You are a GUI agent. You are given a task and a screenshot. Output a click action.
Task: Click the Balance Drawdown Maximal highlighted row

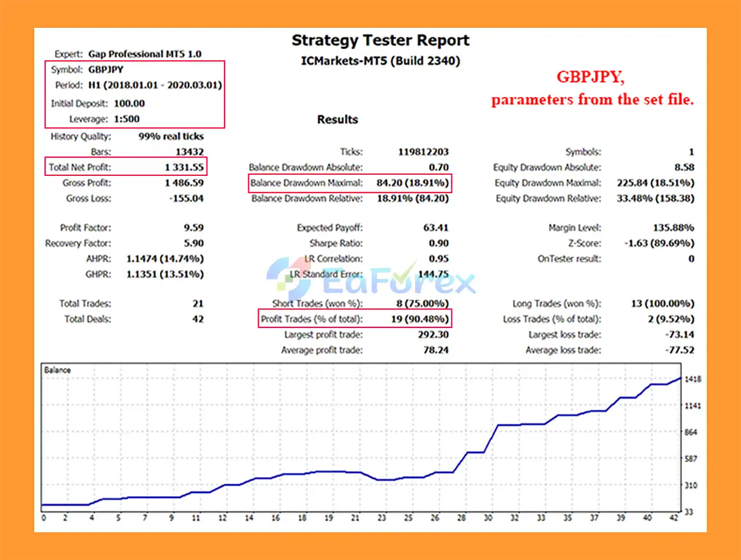pyautogui.click(x=349, y=183)
